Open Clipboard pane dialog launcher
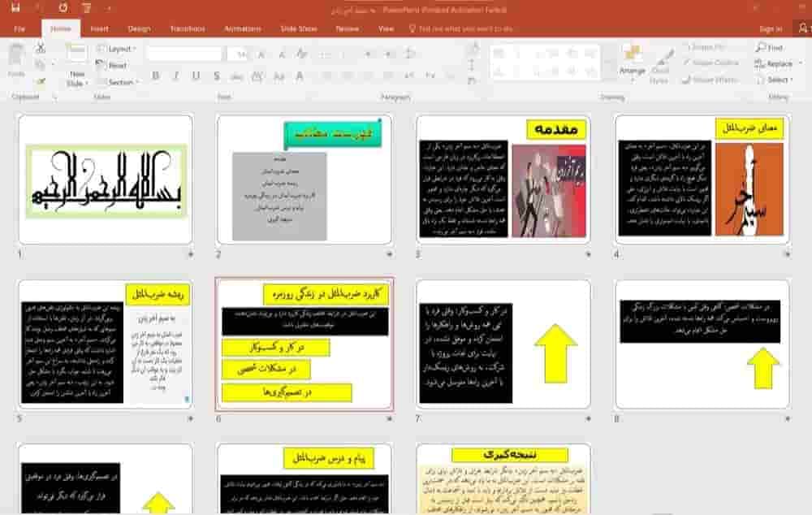This screenshot has width=812, height=515. [54, 97]
